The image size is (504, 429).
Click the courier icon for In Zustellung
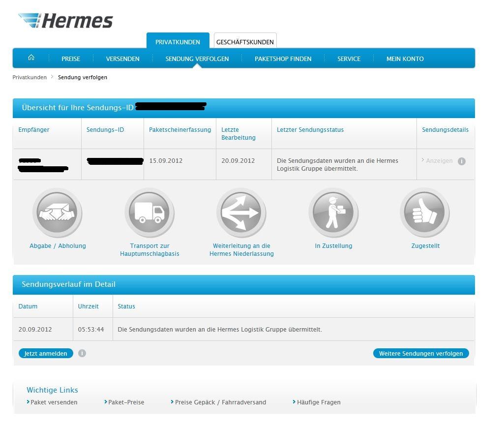[x=333, y=213]
